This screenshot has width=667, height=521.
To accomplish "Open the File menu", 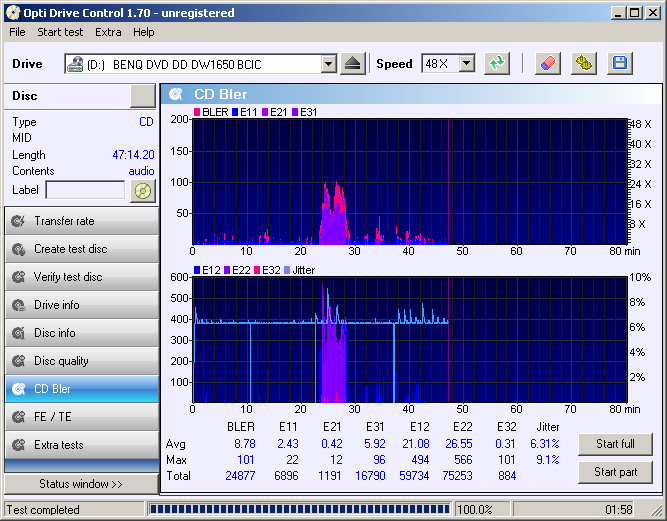I will click(x=17, y=32).
